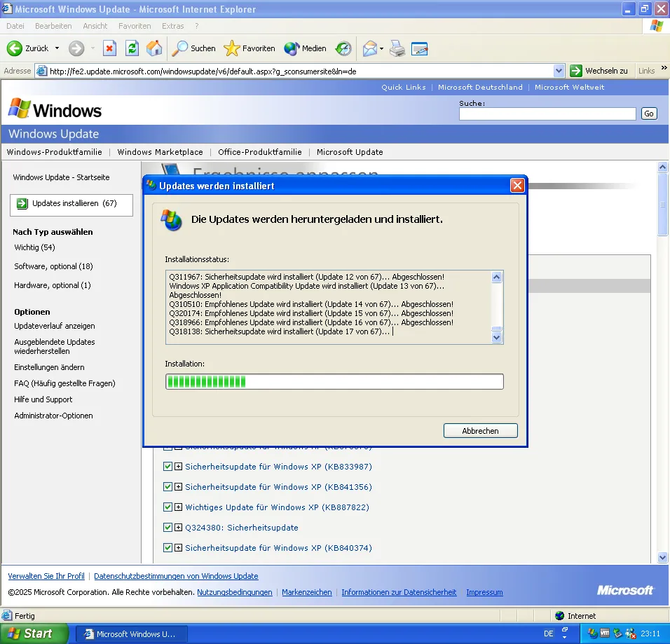Uncheck the KB887822 Wichtiges Update checkbox
Screen dimensions: 670x644
[x=167, y=507]
